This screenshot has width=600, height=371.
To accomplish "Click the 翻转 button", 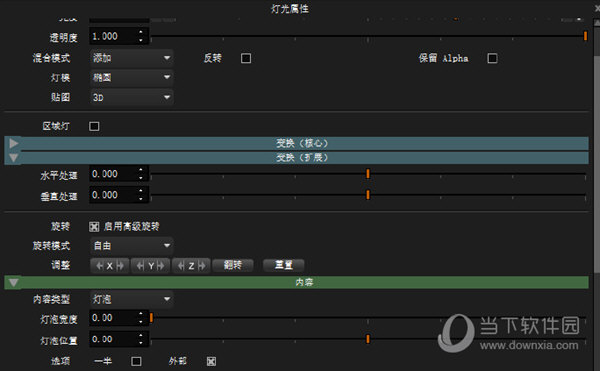I will pyautogui.click(x=233, y=265).
